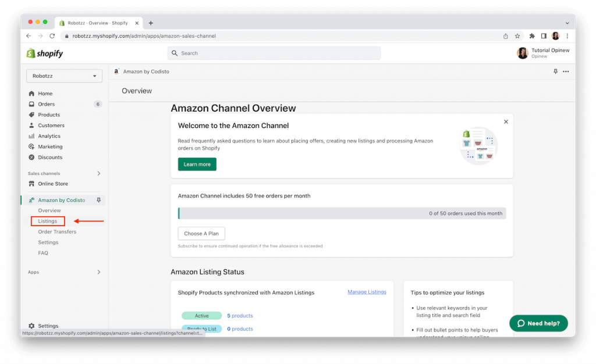596x364 pixels.
Task: Go to Home in sidebar
Action: tap(45, 94)
